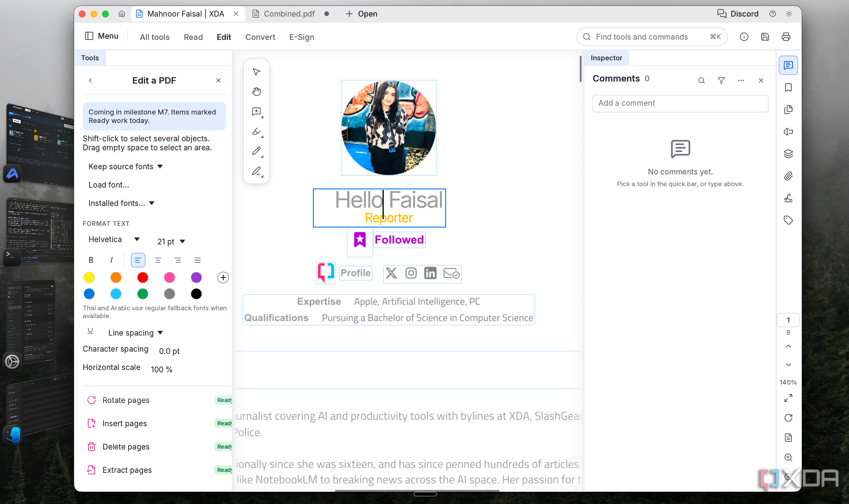Search comments with magnifier icon
The height and width of the screenshot is (504, 849).
[701, 80]
